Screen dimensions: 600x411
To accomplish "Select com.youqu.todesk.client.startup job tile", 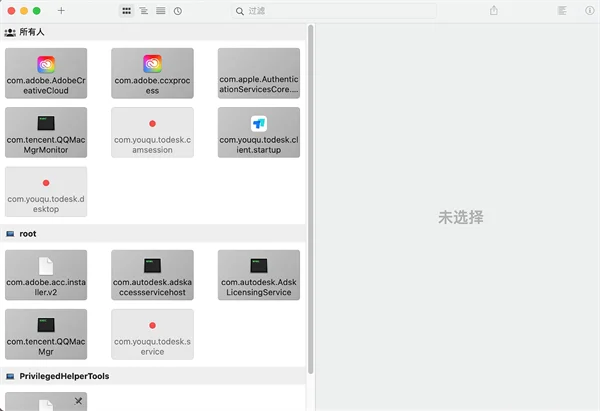I will coord(259,132).
